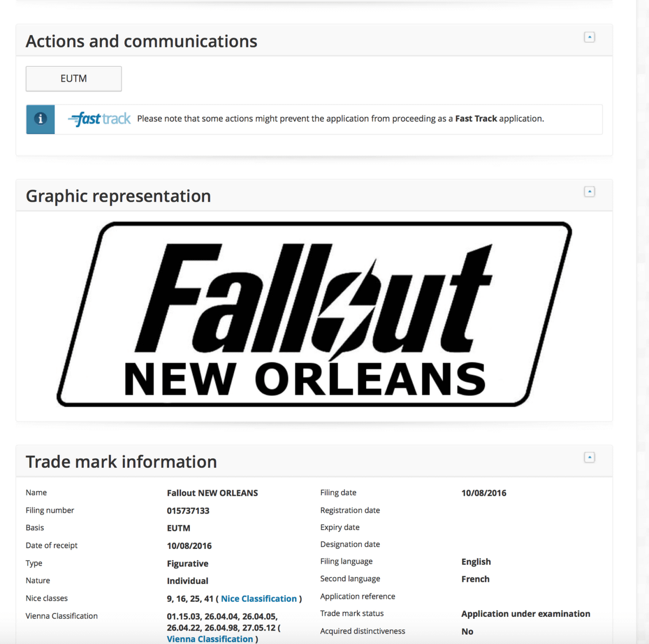Screen dimensions: 649x644
Task: Select the Fast Track notice text
Action: click(341, 119)
